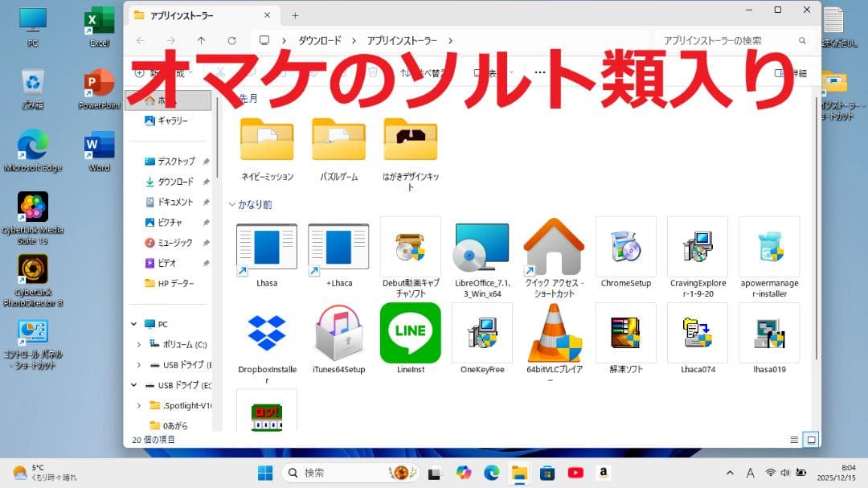Open YouTube icon in the taskbar
Screen dimensions: 868x488
click(x=575, y=473)
